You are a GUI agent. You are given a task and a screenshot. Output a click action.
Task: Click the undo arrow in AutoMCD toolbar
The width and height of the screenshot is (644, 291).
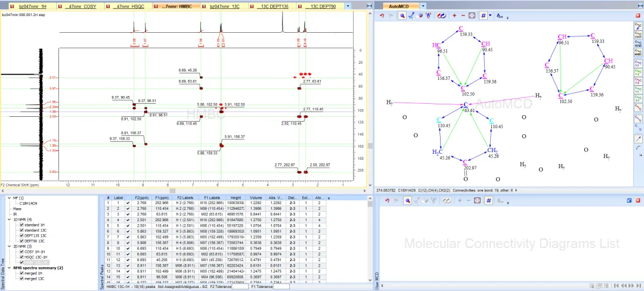(382, 16)
